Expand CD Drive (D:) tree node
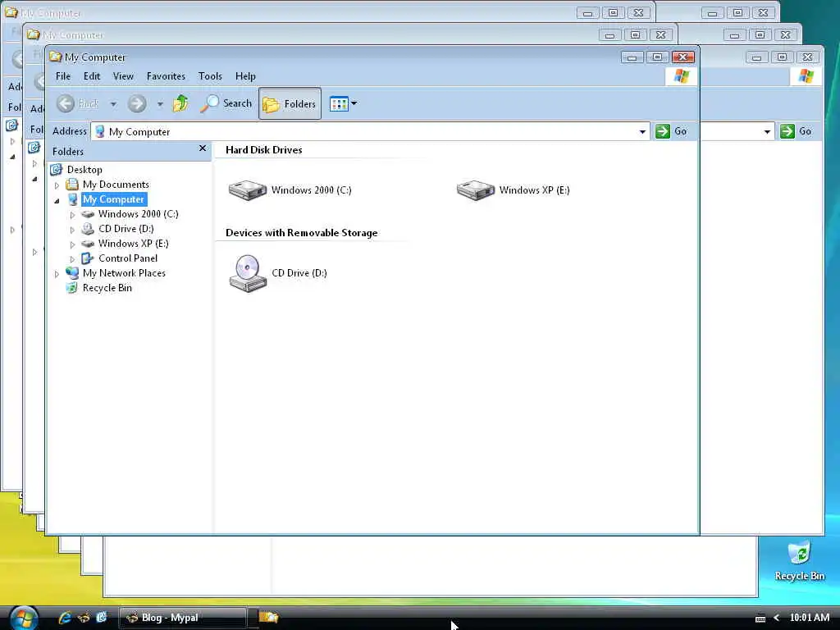 pyautogui.click(x=72, y=230)
